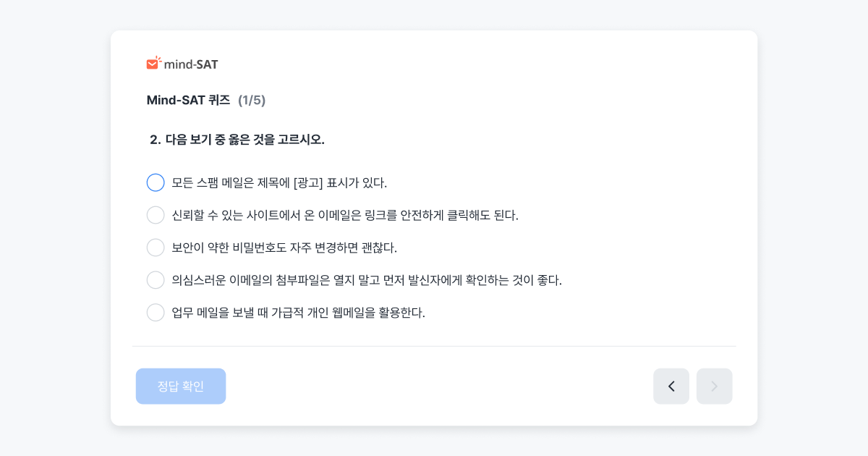The height and width of the screenshot is (456, 868).
Task: Go to the previous question arrow
Action: point(671,387)
